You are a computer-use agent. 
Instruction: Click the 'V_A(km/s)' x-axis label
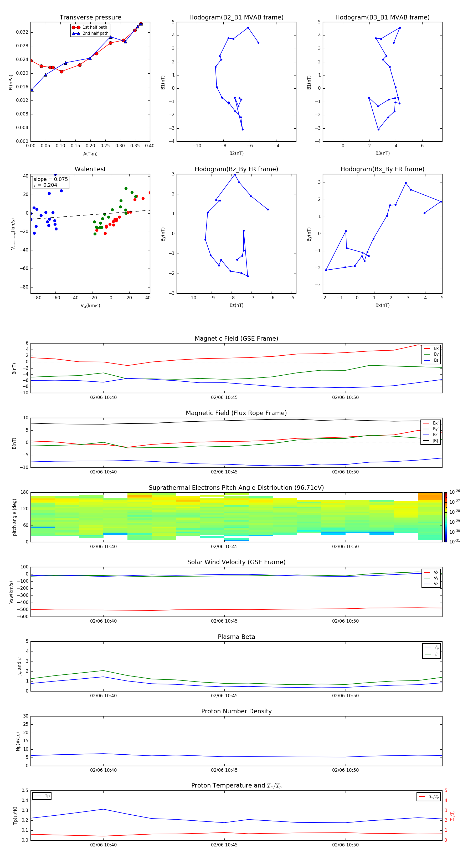(90, 306)
